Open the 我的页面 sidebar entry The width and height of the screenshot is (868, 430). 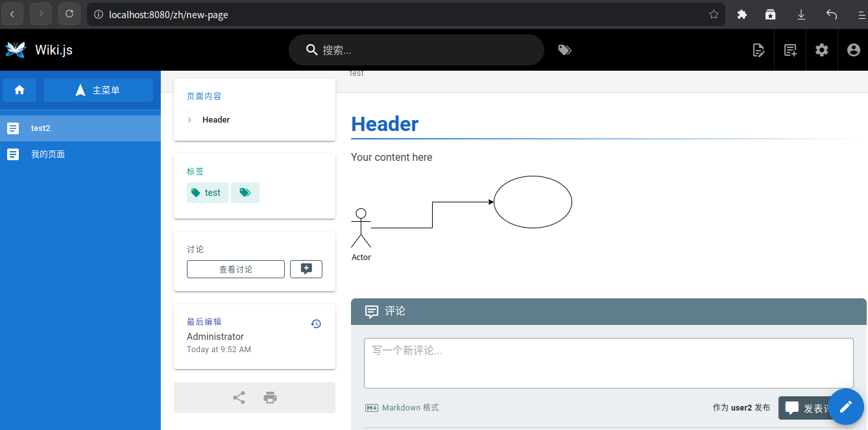pos(48,154)
